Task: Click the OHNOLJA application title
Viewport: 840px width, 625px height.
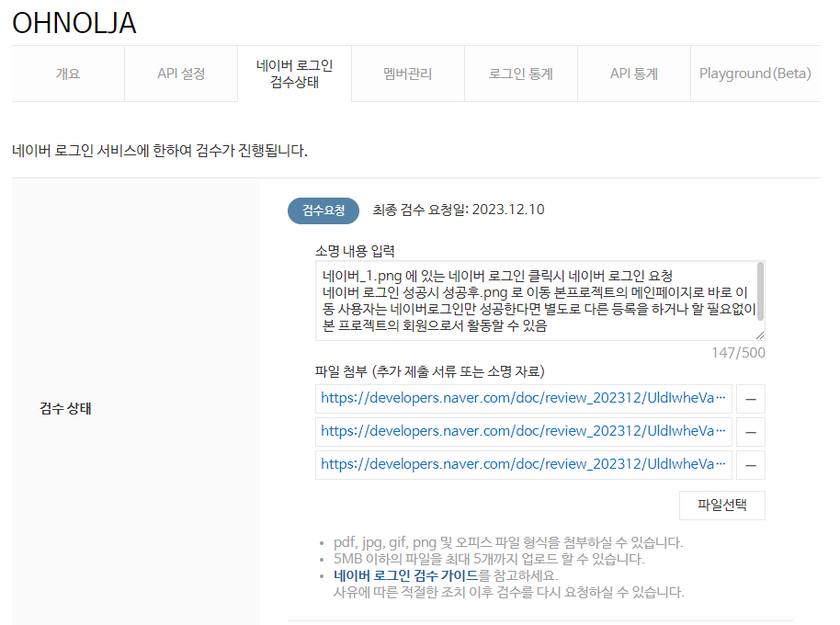Action: (x=74, y=23)
